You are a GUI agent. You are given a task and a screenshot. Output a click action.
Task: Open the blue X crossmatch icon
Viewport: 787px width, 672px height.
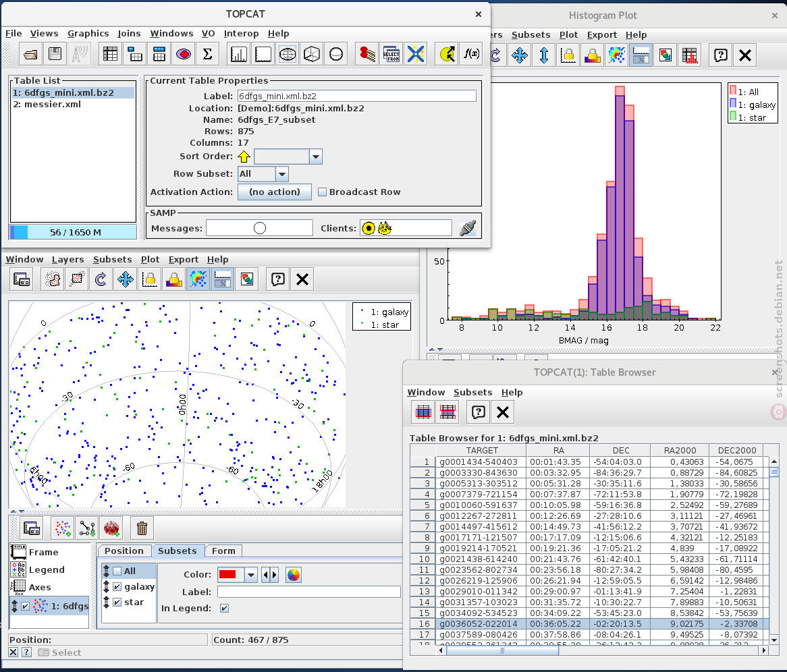click(x=416, y=54)
